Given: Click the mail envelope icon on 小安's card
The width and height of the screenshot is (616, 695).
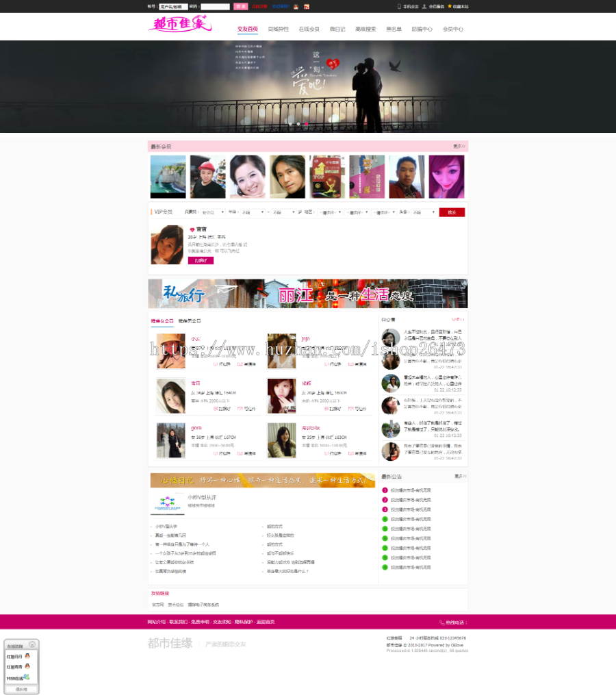Looking at the screenshot, I should coord(240,364).
